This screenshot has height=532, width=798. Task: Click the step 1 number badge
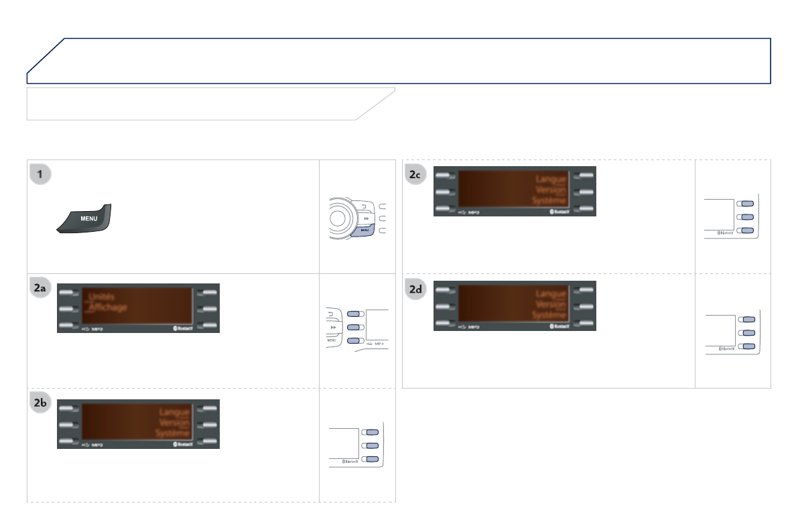41,175
